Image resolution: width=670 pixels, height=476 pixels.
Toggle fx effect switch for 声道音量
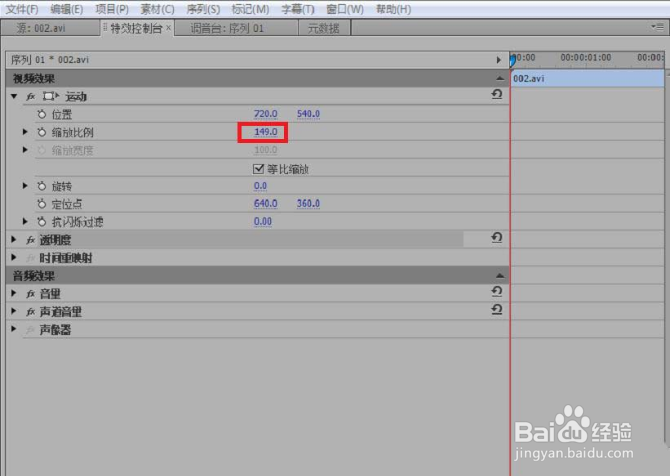coord(30,311)
